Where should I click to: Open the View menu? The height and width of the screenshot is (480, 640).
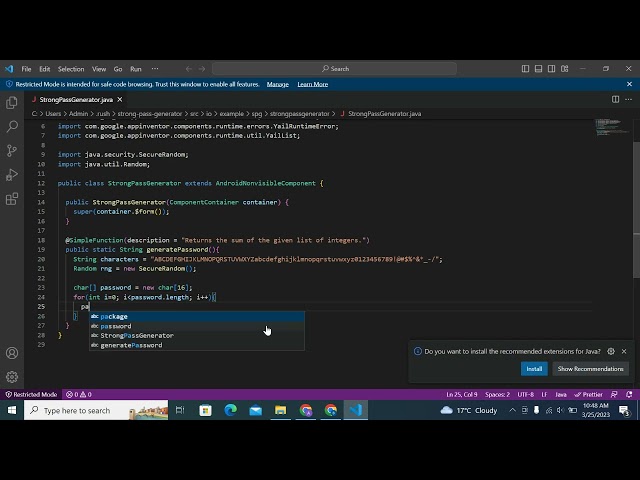pyautogui.click(x=99, y=69)
